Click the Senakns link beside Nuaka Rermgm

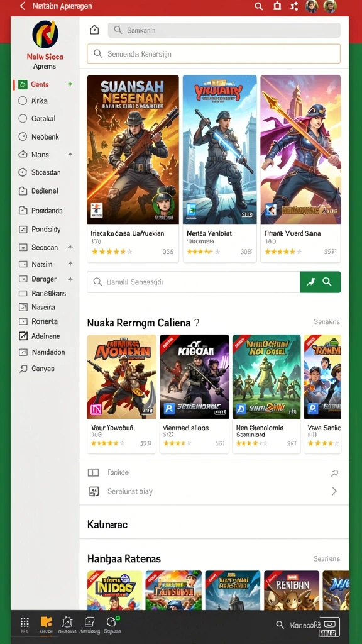tap(327, 321)
